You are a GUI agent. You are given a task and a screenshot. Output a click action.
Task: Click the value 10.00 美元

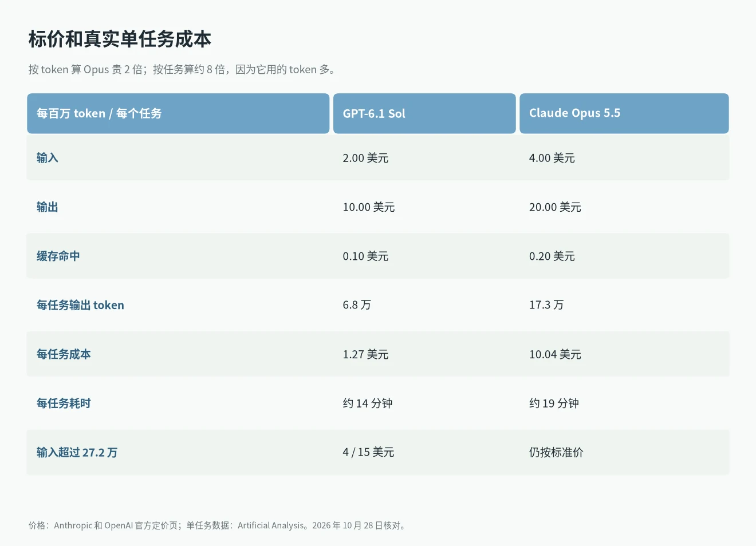coord(369,207)
